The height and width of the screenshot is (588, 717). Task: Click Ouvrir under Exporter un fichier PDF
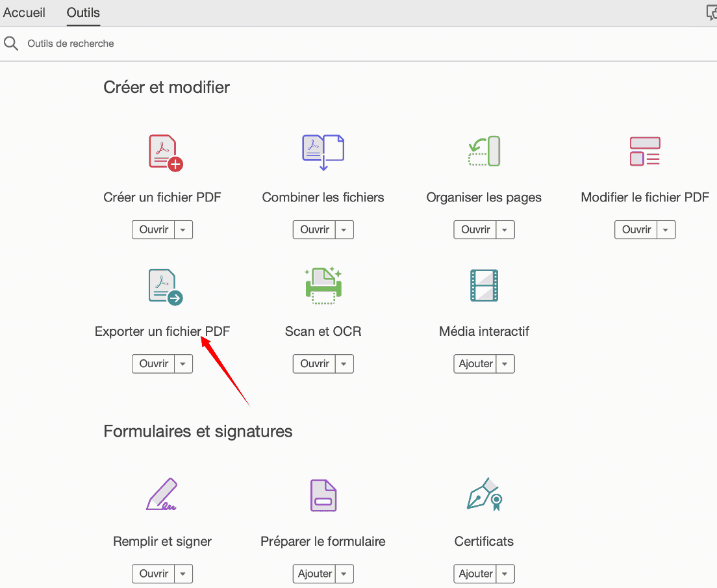coord(154,364)
